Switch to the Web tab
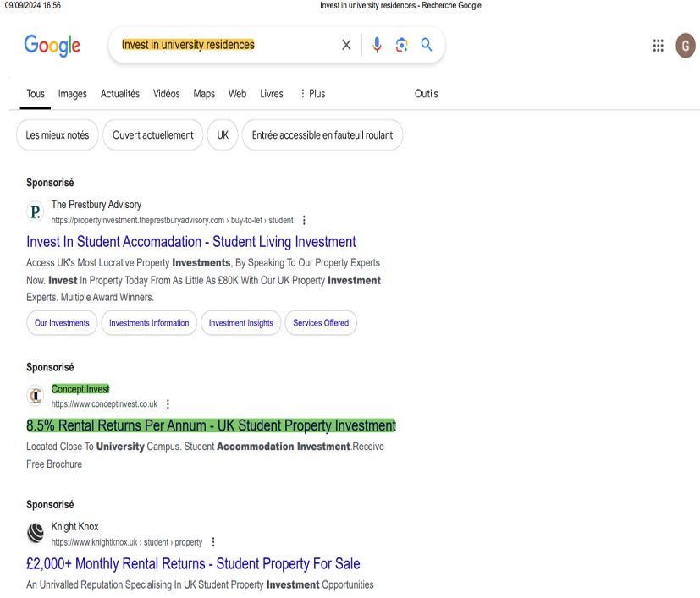This screenshot has height=598, width=700. tap(238, 94)
